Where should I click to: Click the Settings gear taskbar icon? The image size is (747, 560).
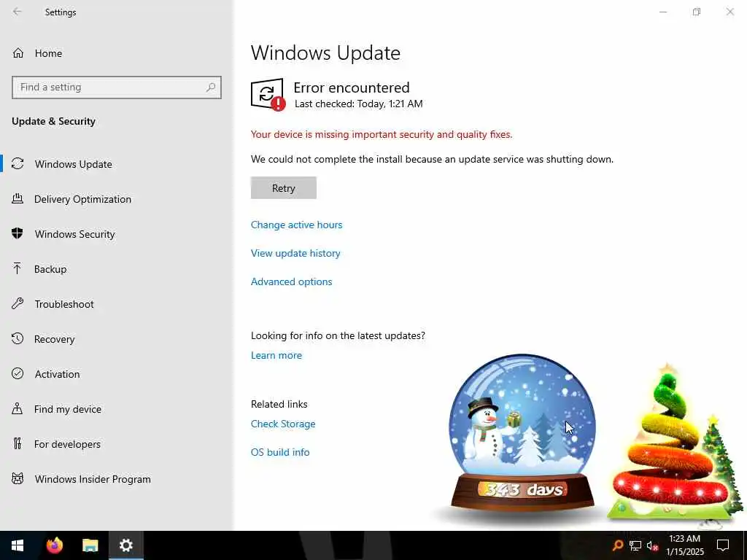point(125,545)
